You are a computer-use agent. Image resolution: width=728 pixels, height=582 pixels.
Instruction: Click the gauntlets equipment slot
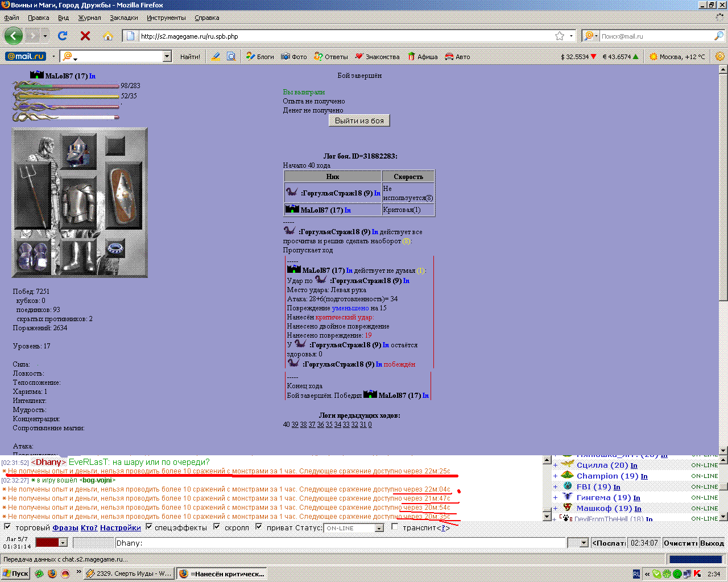32,256
